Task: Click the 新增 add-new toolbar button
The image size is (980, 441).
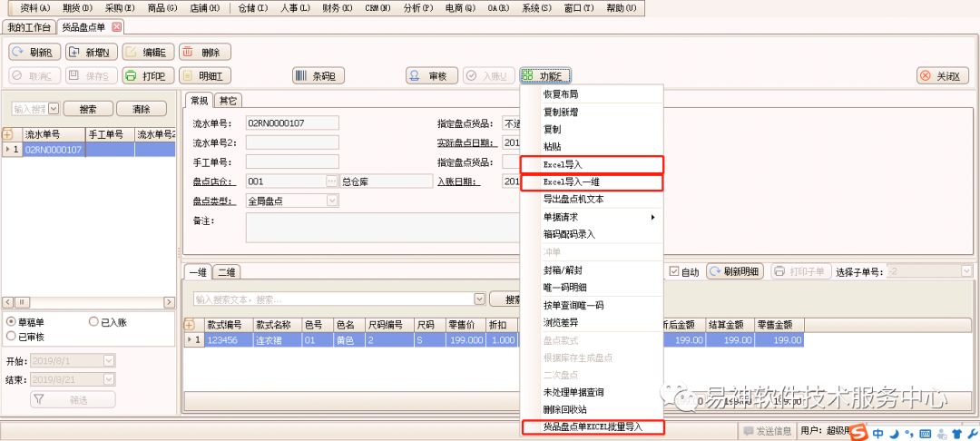Action: coord(92,53)
